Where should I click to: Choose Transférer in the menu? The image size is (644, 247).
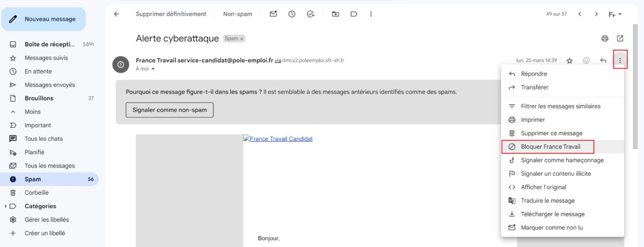coord(562,88)
